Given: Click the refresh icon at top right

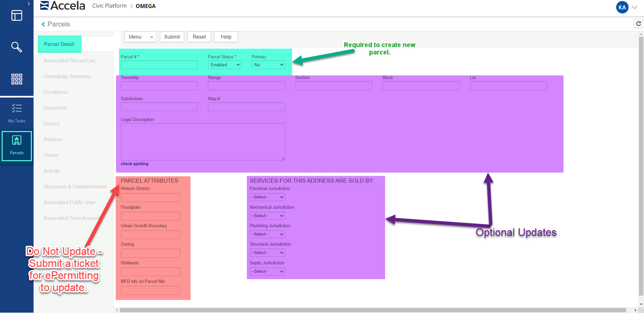Looking at the screenshot, I should pyautogui.click(x=638, y=23).
